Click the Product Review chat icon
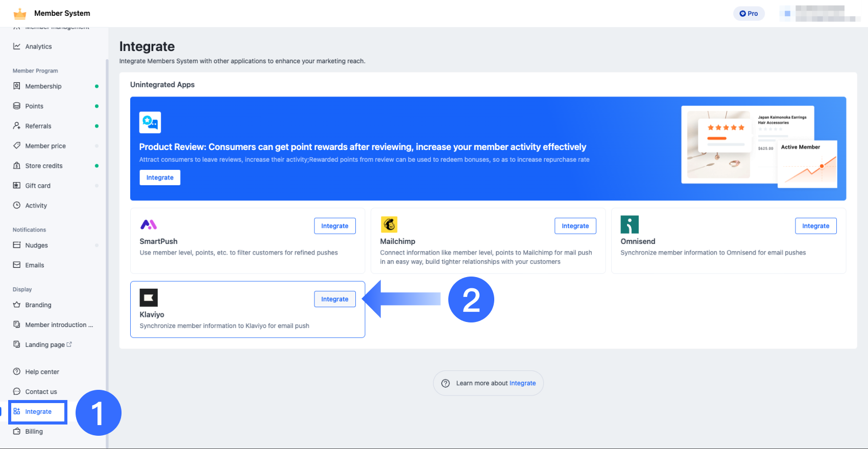Image resolution: width=868 pixels, height=449 pixels. (x=150, y=122)
